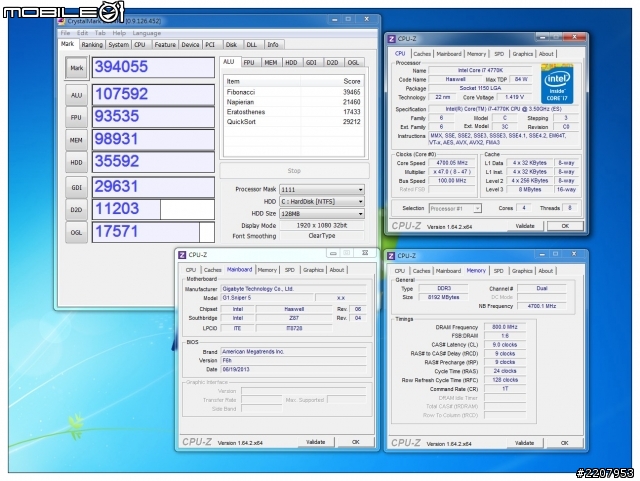Viewport: 640px width, 481px height.
Task: Click the Fibonacci row in the ALU results
Action: [x=293, y=92]
